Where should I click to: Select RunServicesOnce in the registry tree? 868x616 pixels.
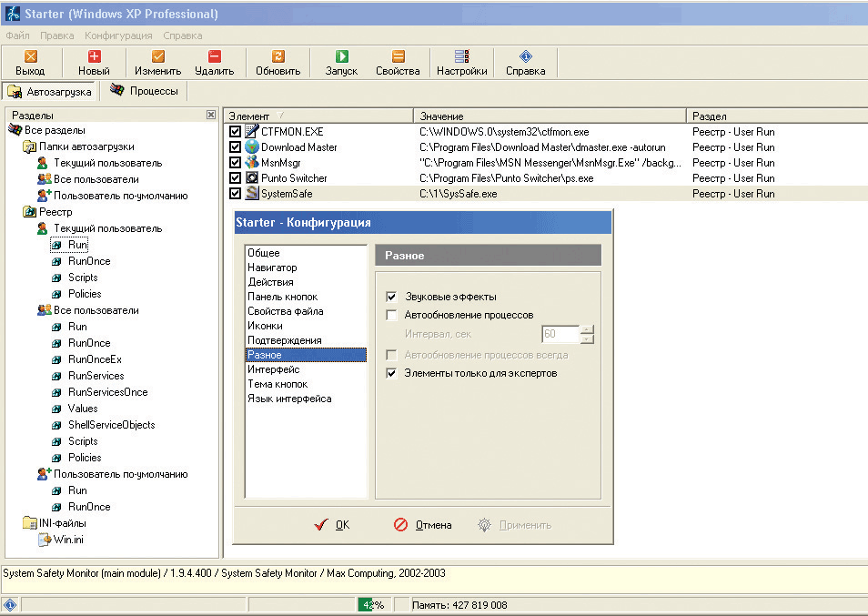point(108,392)
